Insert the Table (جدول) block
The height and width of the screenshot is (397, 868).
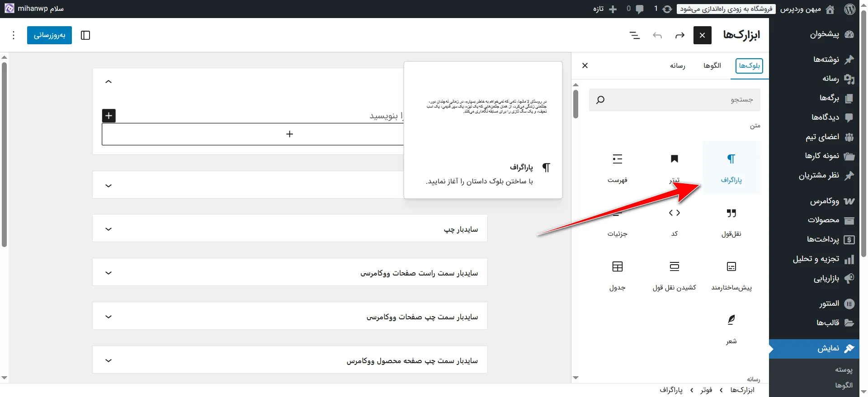[x=617, y=276]
